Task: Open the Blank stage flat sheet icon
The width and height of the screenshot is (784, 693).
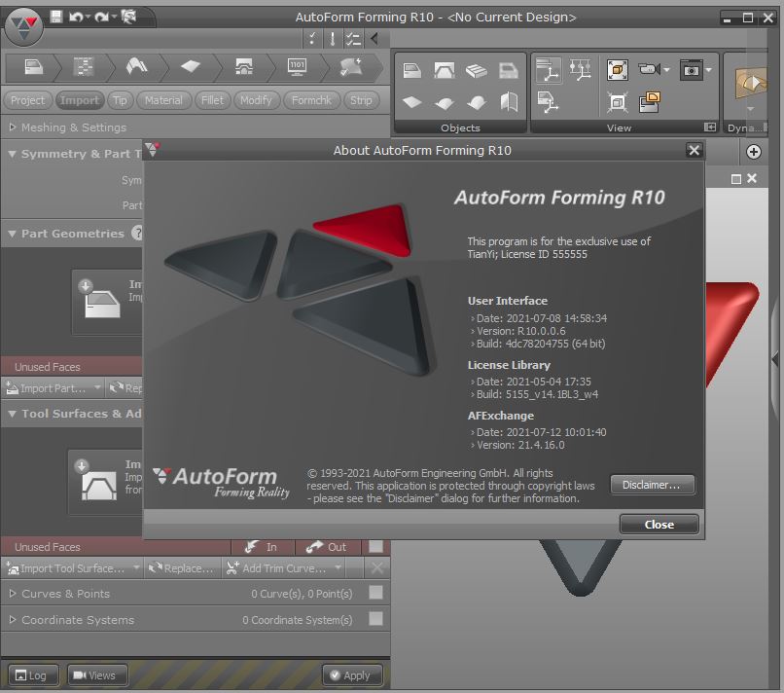Action: pos(190,66)
